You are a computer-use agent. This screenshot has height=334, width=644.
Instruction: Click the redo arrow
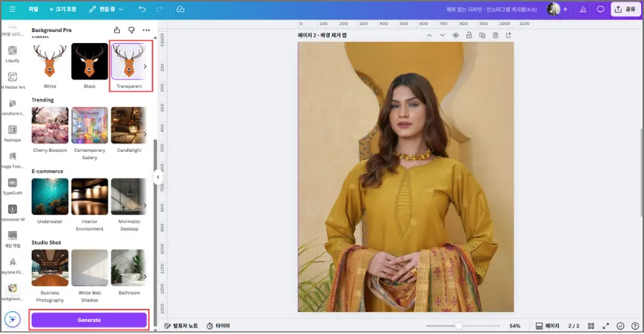pos(159,9)
